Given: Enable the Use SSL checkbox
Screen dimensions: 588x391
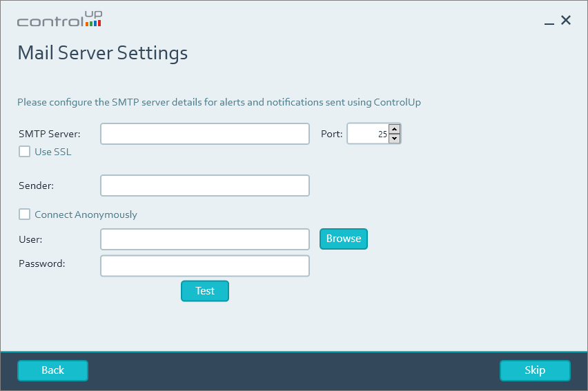Looking at the screenshot, I should point(25,152).
